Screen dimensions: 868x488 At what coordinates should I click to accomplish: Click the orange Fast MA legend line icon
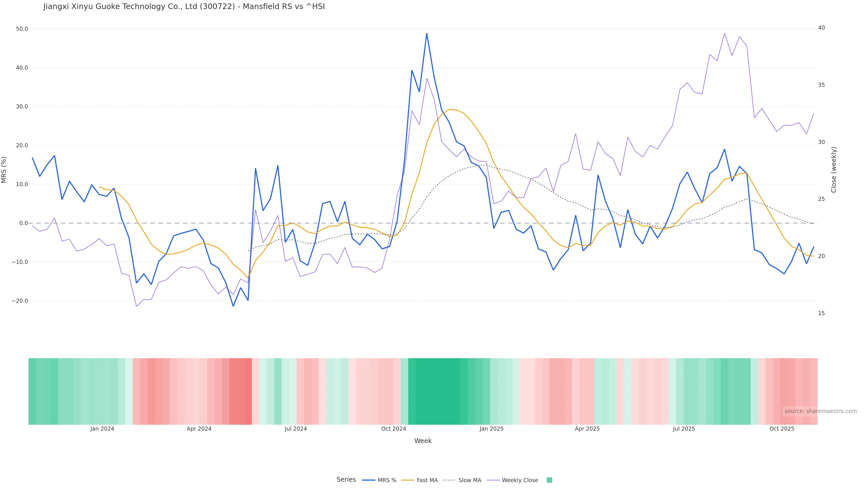(408, 480)
